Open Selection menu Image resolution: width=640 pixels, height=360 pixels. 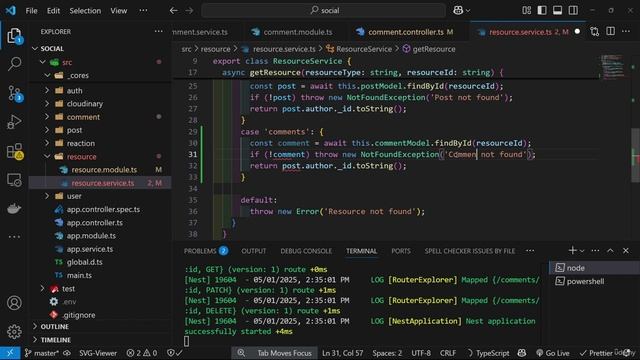[85, 11]
